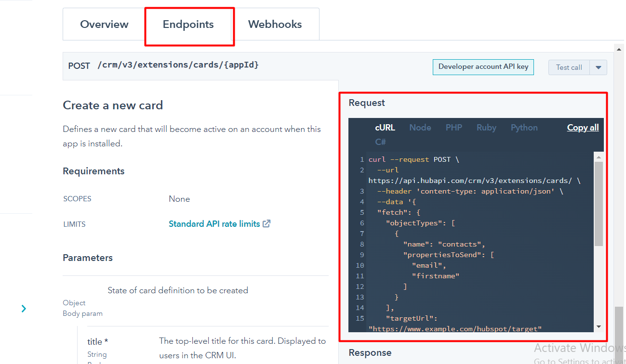Open the Test call dropdown arrow
The height and width of the screenshot is (364, 626).
(598, 67)
